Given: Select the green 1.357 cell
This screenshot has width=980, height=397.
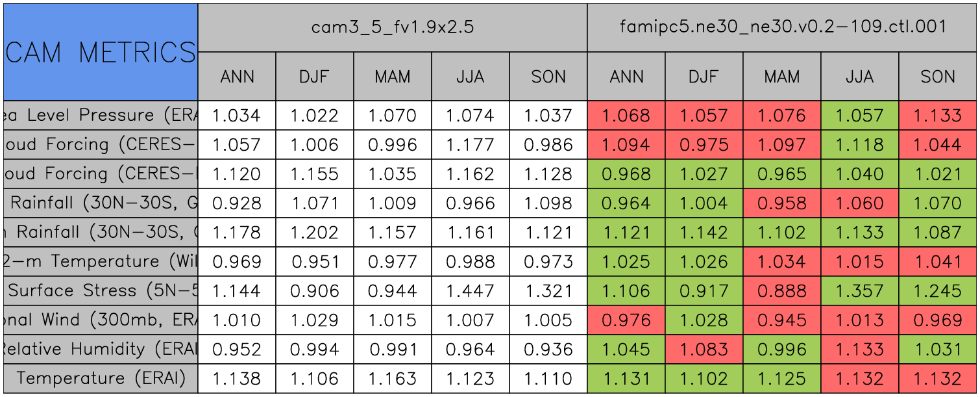Looking at the screenshot, I should pyautogui.click(x=859, y=290).
